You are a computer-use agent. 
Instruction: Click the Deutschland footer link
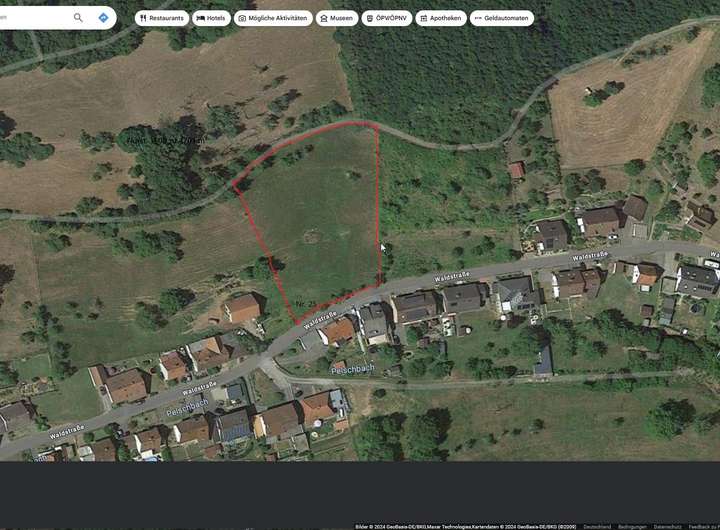click(597, 527)
